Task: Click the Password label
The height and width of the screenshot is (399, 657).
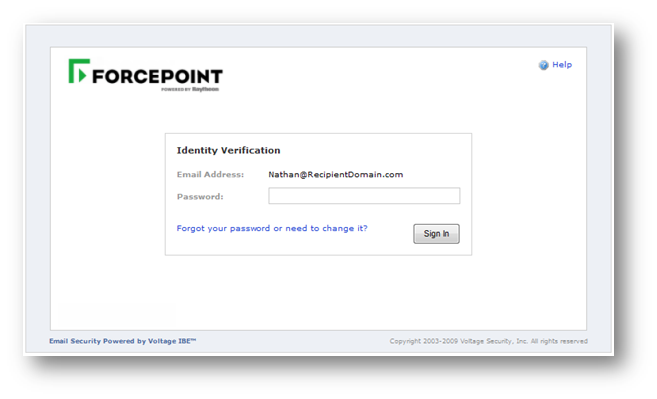Action: click(200, 197)
